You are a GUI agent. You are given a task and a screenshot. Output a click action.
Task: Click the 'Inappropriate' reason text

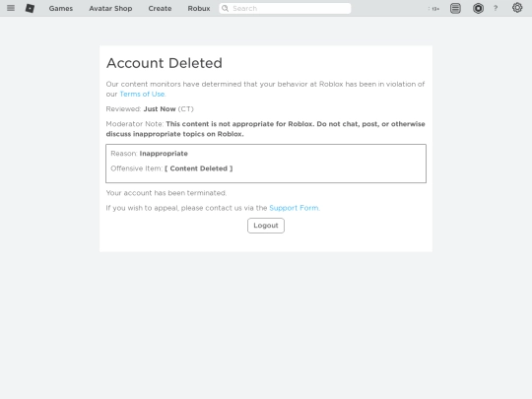[164, 154]
